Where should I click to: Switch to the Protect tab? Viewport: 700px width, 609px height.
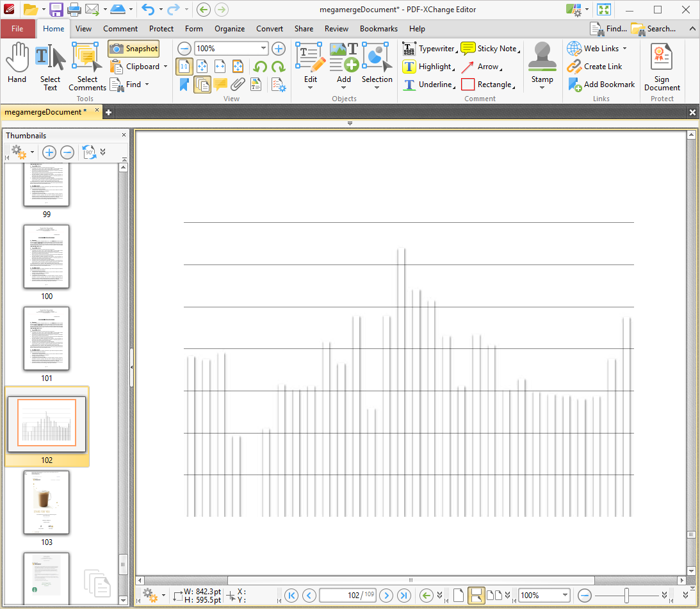click(161, 29)
